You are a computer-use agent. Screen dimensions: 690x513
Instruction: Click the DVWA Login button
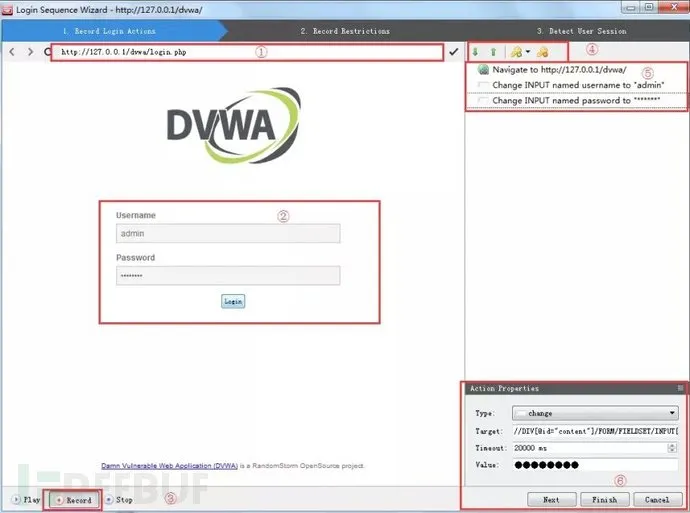[233, 301]
